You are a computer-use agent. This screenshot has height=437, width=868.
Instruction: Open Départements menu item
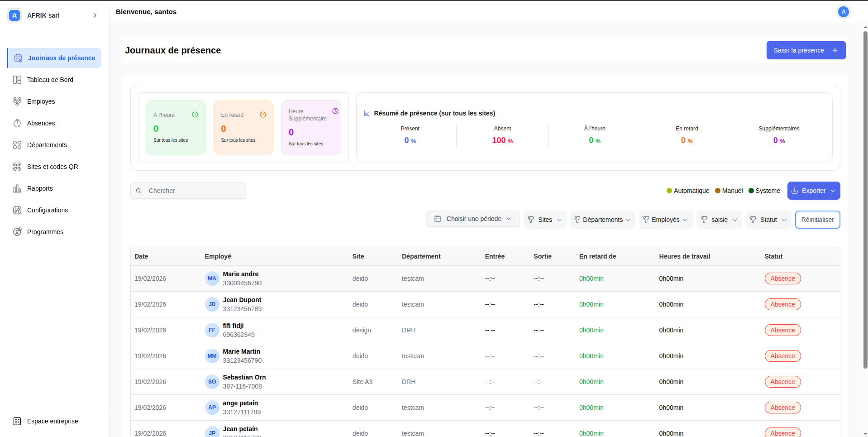(47, 145)
